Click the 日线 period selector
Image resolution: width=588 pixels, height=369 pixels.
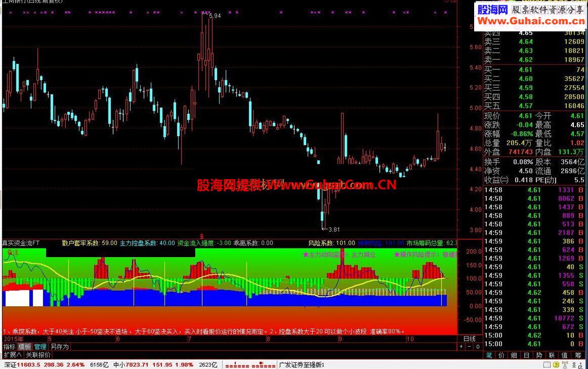tap(470, 339)
